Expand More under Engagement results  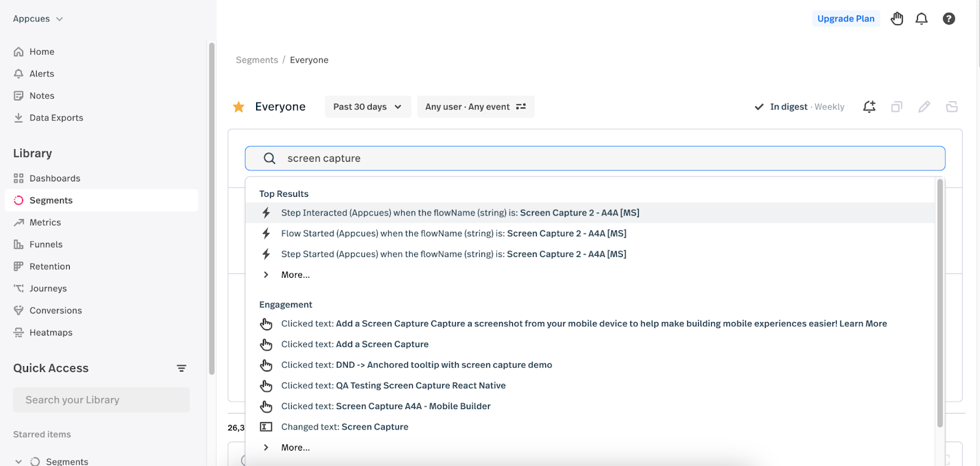pyautogui.click(x=295, y=448)
